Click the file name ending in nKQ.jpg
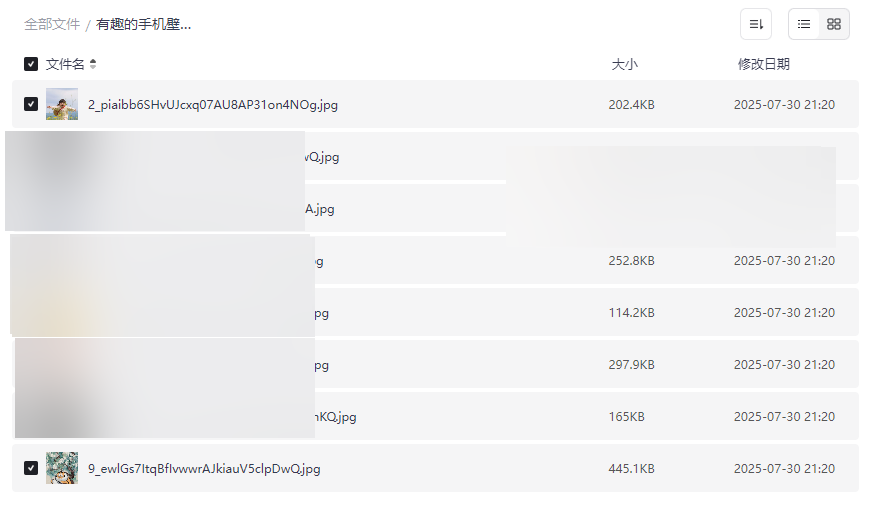This screenshot has width=874, height=514. [335, 417]
